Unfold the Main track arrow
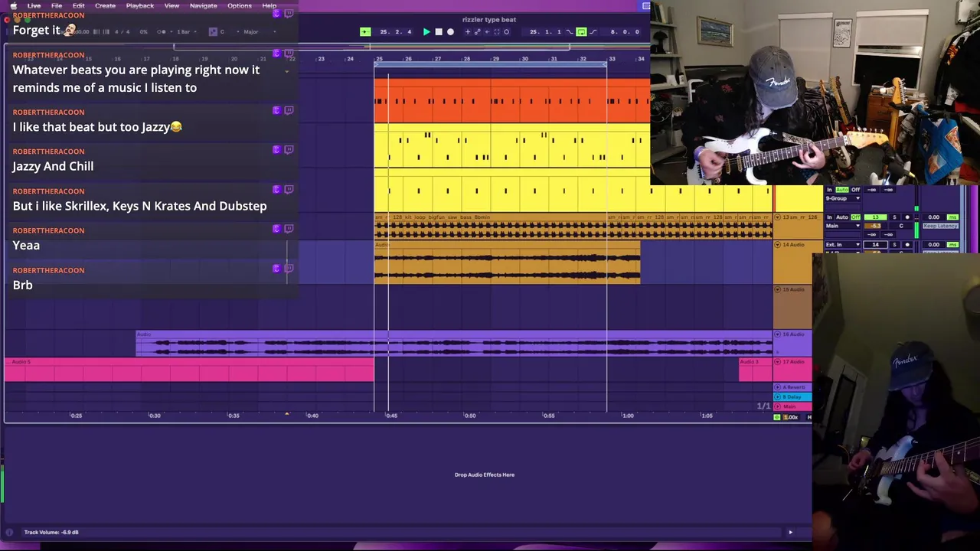Screen dimensions: 980x551 [777, 406]
